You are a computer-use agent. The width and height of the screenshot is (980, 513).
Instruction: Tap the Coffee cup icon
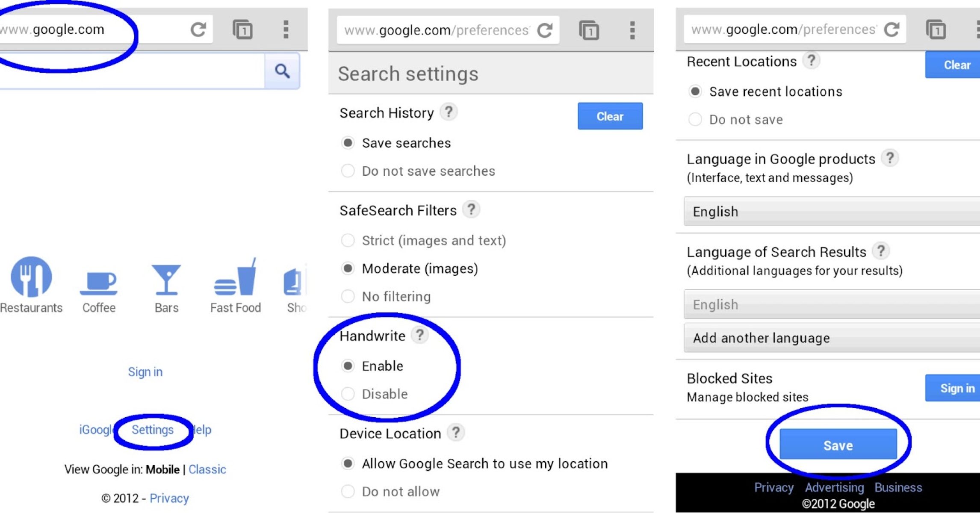pos(99,282)
